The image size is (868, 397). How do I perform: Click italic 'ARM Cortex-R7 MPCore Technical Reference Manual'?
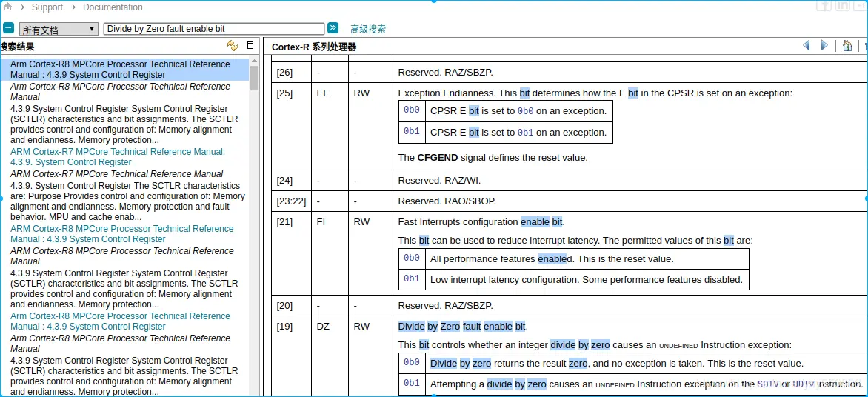tap(117, 174)
